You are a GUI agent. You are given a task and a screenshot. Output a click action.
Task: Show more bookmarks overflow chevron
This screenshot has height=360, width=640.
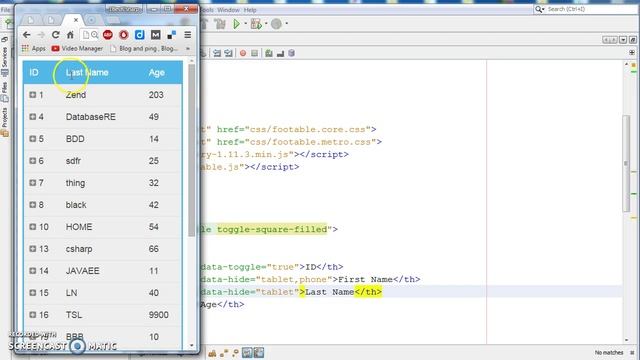click(x=188, y=49)
